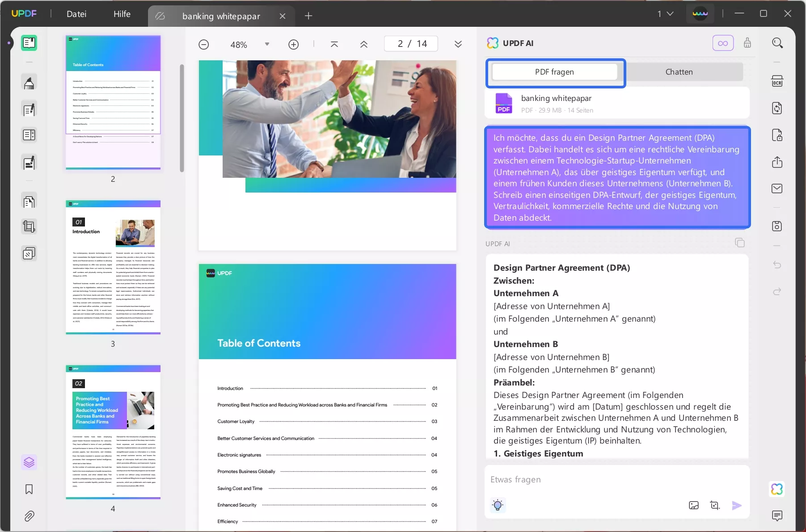Show the Layers panel
This screenshot has width=806, height=532.
tap(29, 462)
